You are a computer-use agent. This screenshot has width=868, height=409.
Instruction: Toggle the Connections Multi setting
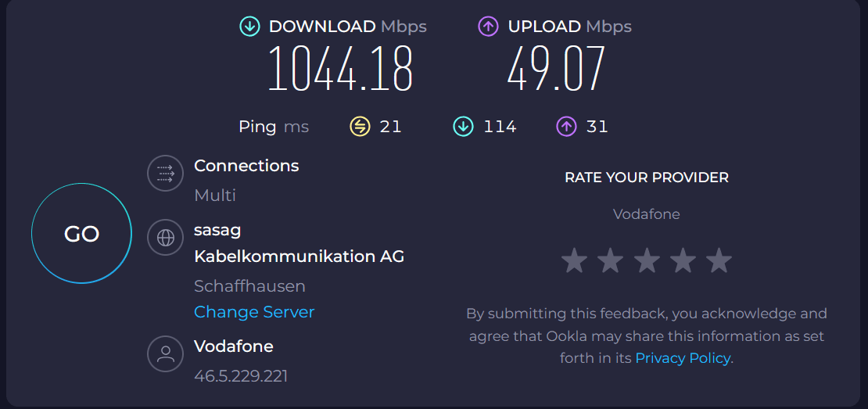pyautogui.click(x=215, y=196)
